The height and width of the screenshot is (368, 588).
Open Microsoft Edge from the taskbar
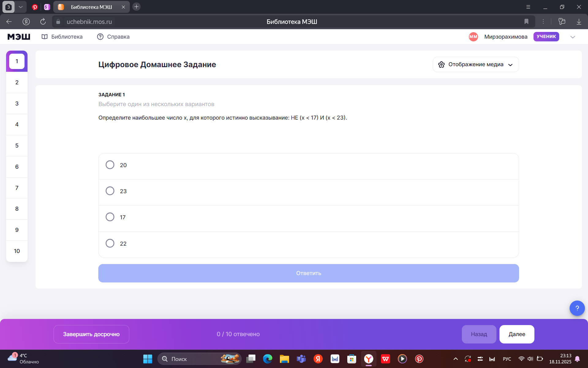point(267,359)
